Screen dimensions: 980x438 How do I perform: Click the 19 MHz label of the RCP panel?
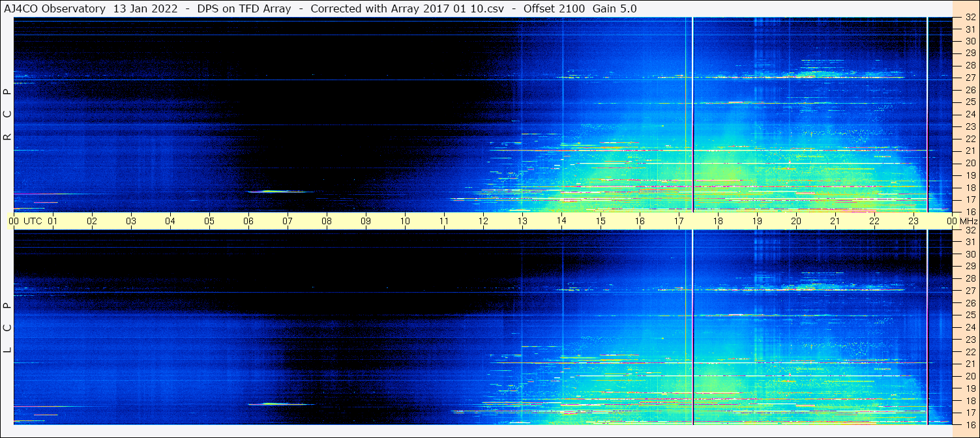point(970,175)
